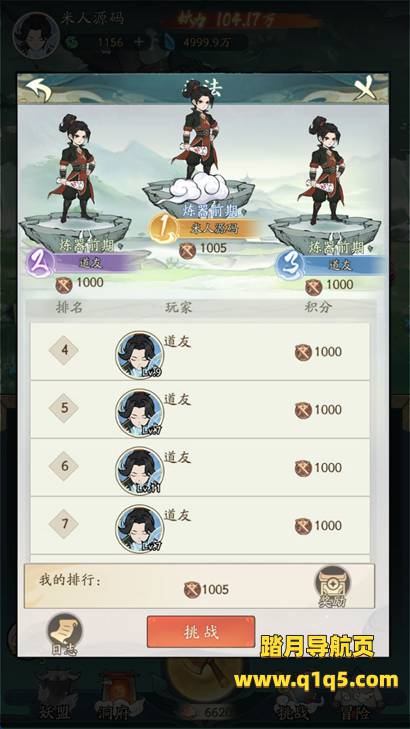Open the 奖励 rewards chest icon
This screenshot has width=410, height=729.
pyautogui.click(x=332, y=587)
